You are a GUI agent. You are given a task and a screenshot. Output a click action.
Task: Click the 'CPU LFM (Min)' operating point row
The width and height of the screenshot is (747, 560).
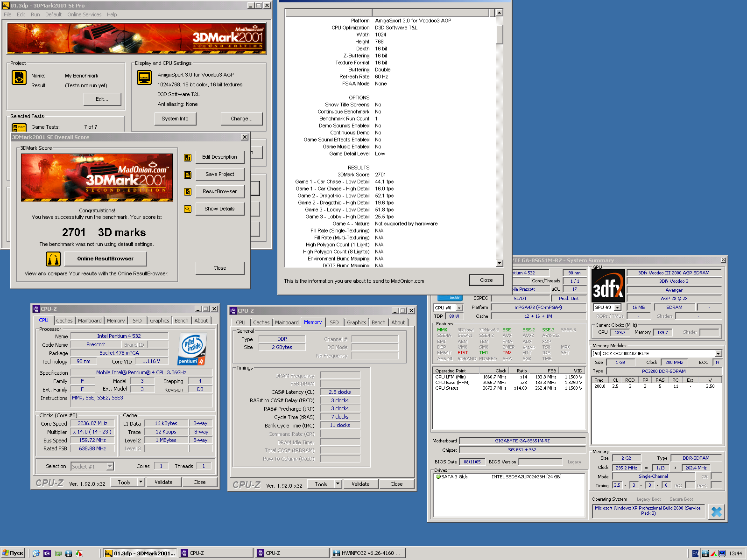509,377
